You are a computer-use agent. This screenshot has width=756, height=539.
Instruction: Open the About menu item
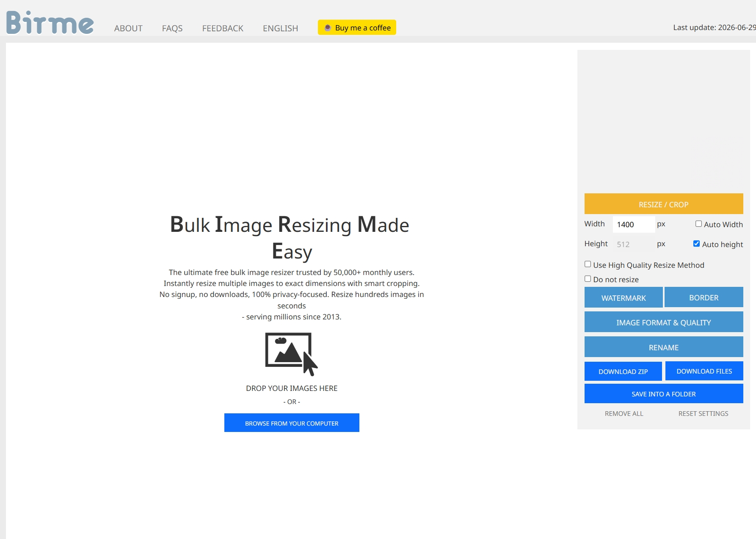tap(128, 28)
